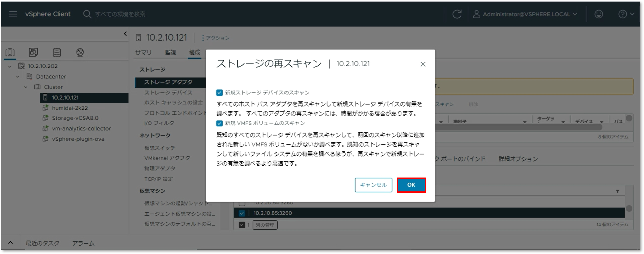The image size is (644, 254).
Task: Open the アクション menu
Action: tap(215, 38)
